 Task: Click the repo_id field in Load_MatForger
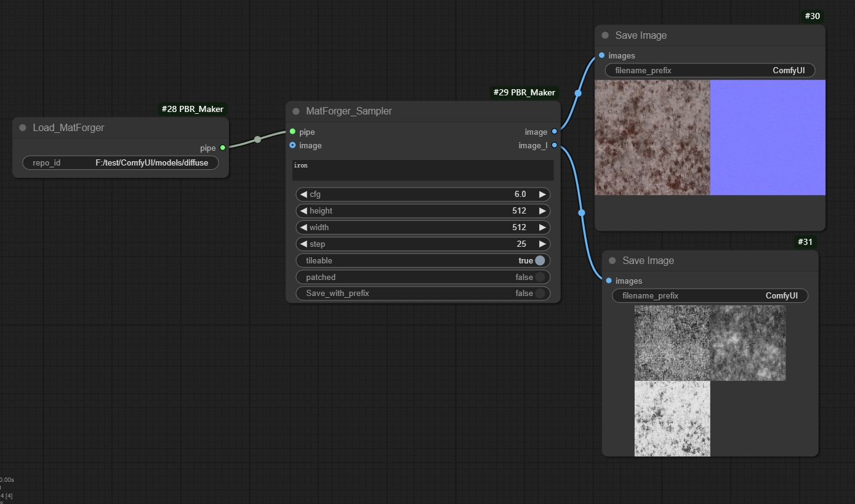pos(121,163)
